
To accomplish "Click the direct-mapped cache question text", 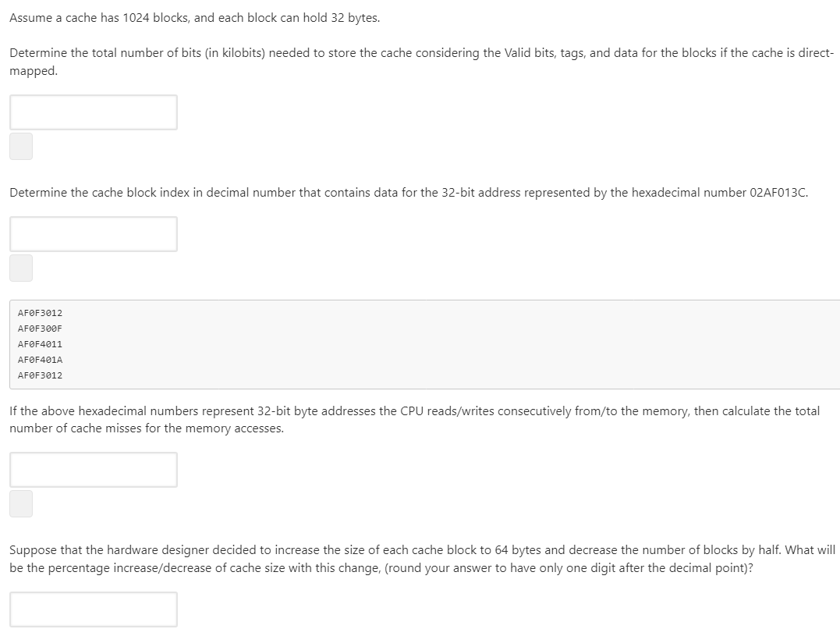I will [x=421, y=52].
